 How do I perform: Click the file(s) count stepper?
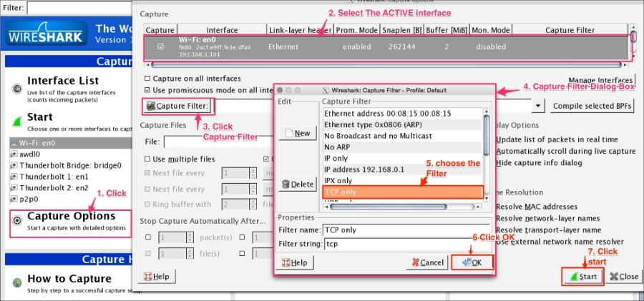pyautogui.click(x=190, y=253)
